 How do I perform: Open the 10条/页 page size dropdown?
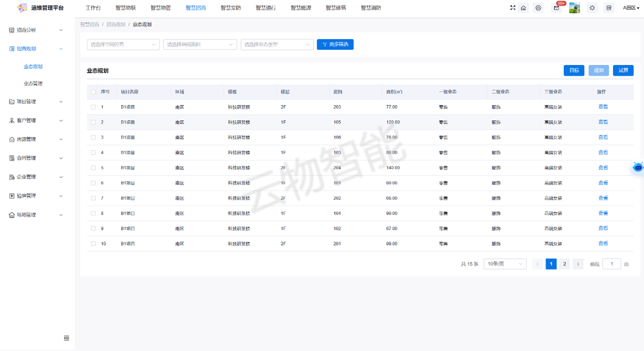(505, 264)
